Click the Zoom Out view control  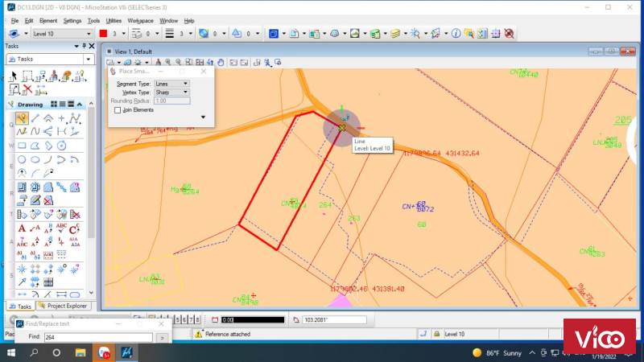[178, 63]
